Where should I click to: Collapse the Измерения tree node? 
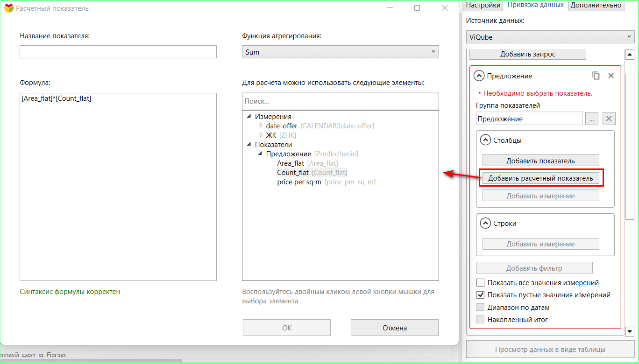[249, 117]
